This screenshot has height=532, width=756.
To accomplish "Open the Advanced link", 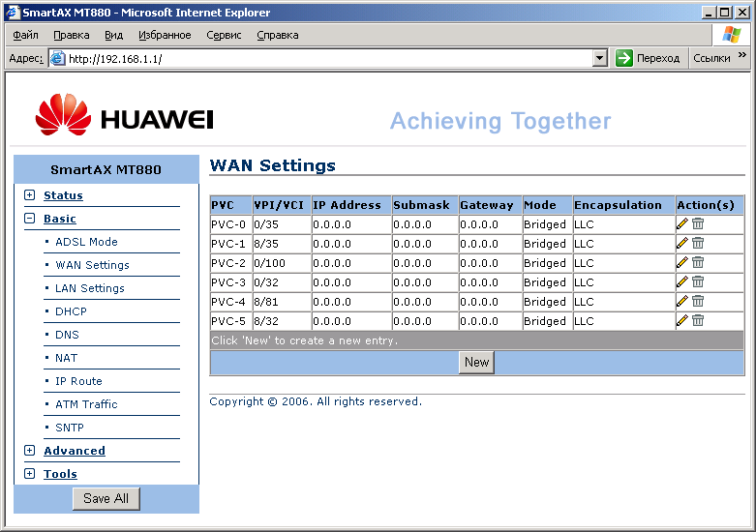I will [x=75, y=451].
